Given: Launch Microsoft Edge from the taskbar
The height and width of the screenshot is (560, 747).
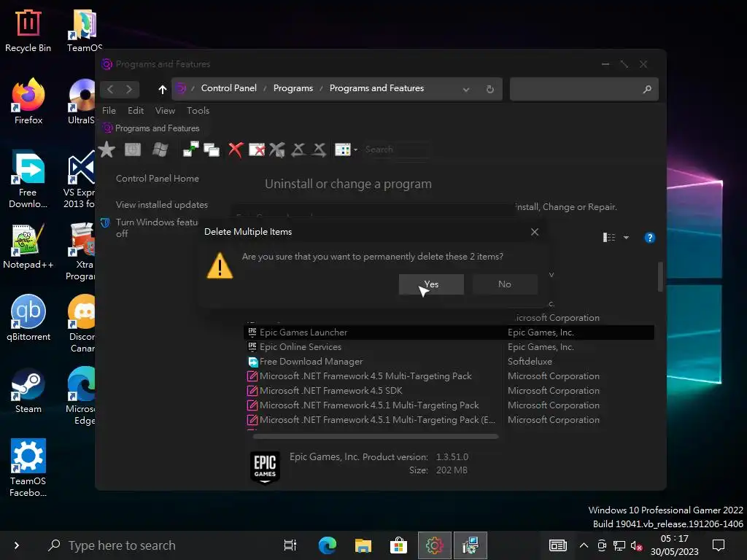Looking at the screenshot, I should coord(328,545).
